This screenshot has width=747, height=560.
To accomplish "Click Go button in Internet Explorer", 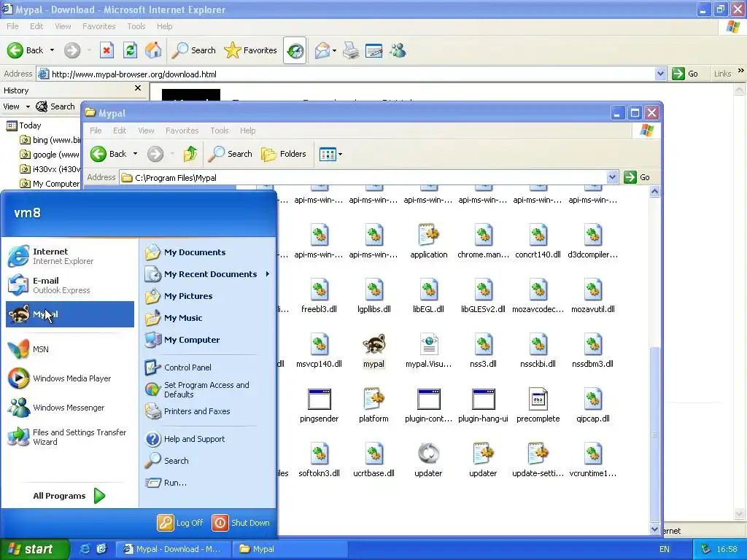I will tap(686, 74).
